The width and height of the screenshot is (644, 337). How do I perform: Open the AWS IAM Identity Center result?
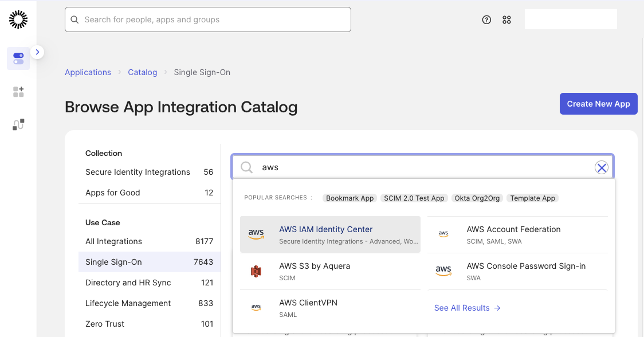[x=325, y=229]
